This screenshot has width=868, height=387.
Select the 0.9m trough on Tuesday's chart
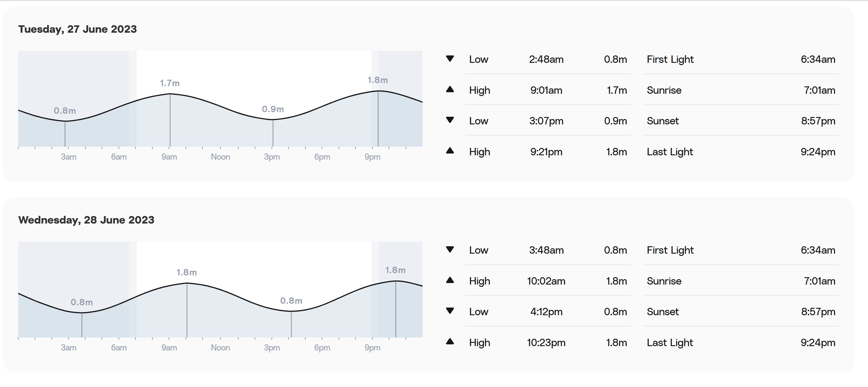click(x=273, y=109)
